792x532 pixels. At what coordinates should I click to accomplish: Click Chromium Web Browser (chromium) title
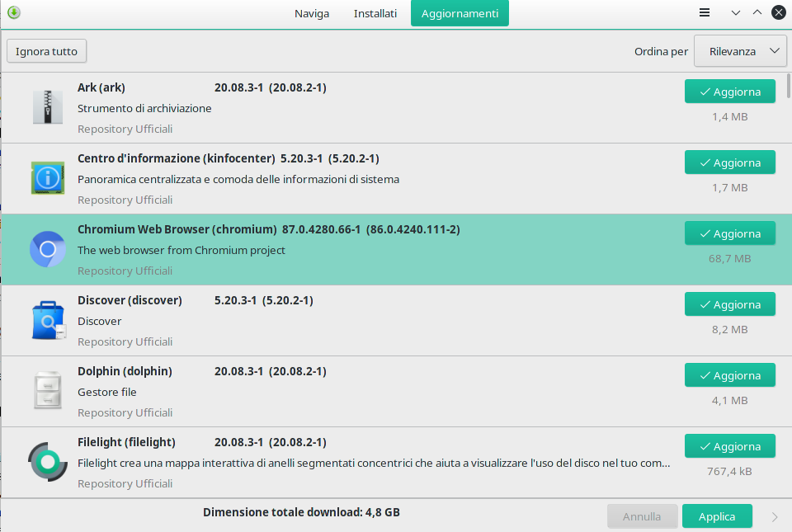click(x=177, y=229)
